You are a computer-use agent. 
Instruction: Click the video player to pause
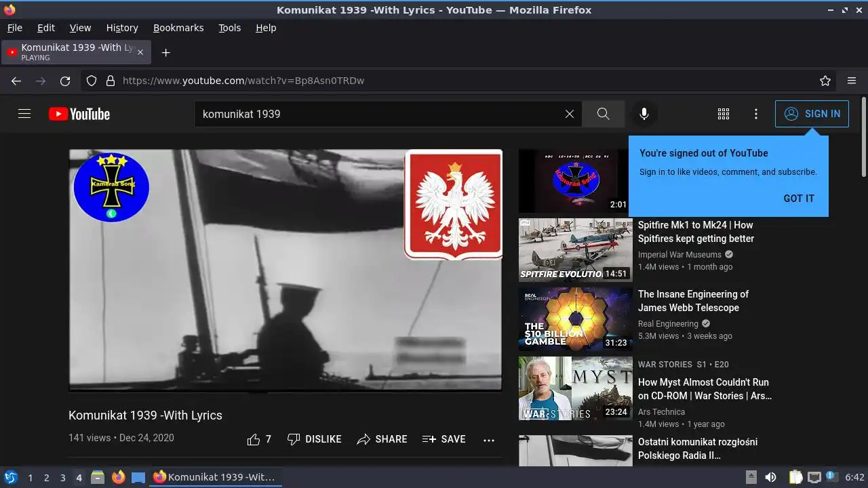tap(285, 270)
